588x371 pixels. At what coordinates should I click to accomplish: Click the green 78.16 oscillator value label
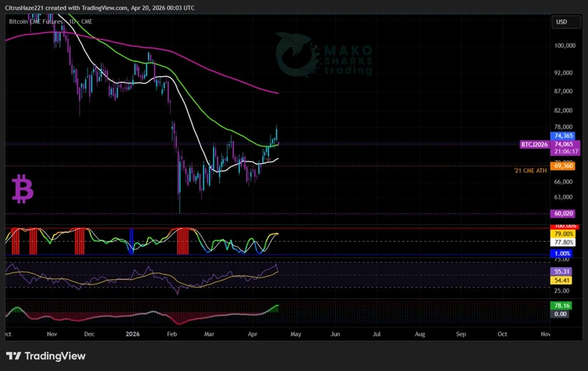pyautogui.click(x=562, y=305)
